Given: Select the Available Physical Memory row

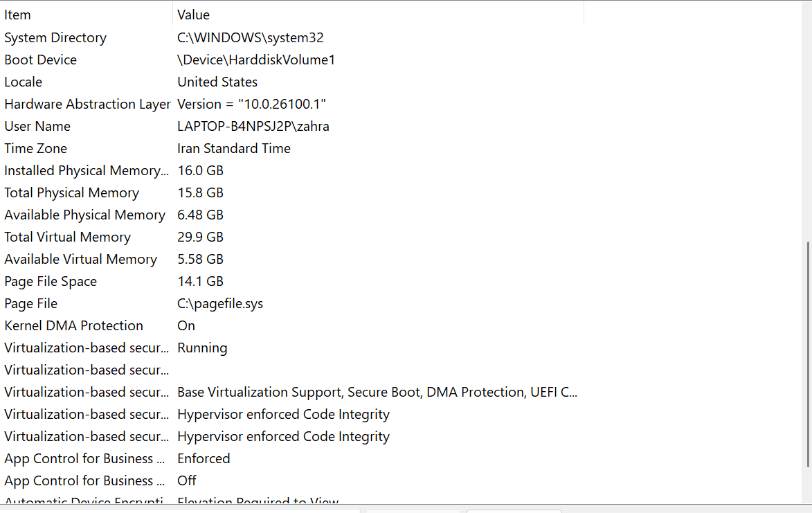Looking at the screenshot, I should 84,215.
